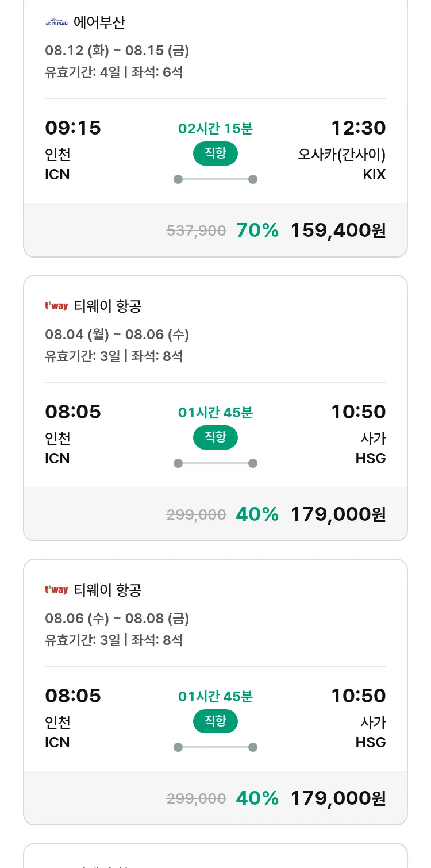Tap the 직항 badge on 08.06–08.08 Saga flight
Viewport: 431px width, 868px height.
215,721
